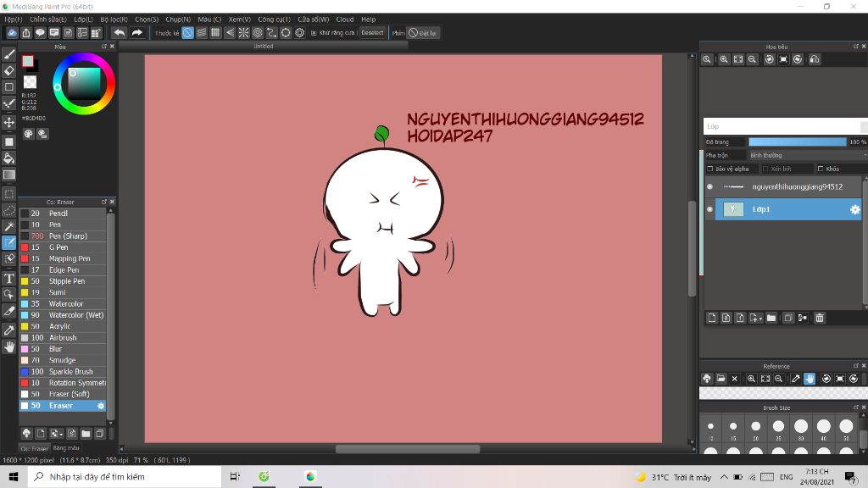Viewport: 868px width, 488px height.
Task: Enable the parallel lines snap ruler
Action: point(202,33)
